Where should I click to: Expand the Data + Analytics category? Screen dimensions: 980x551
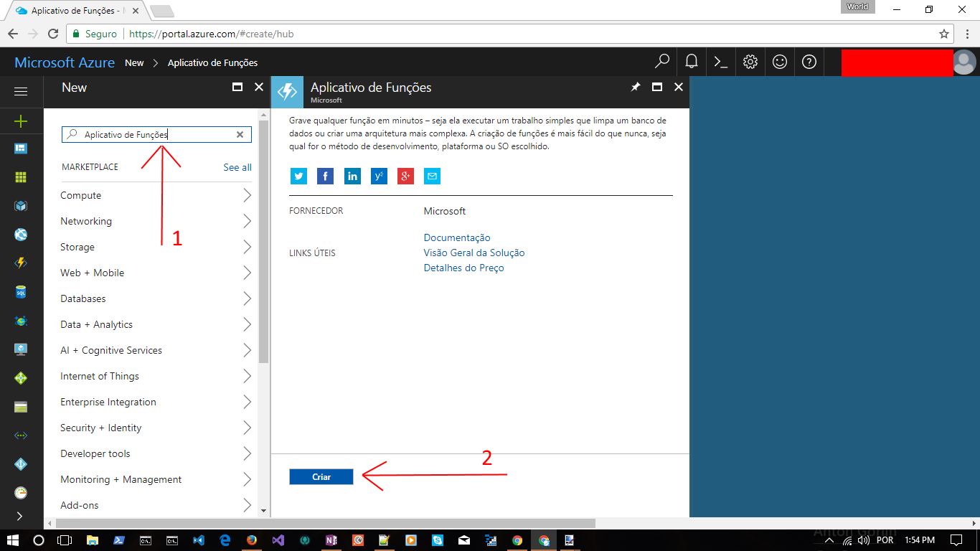156,324
